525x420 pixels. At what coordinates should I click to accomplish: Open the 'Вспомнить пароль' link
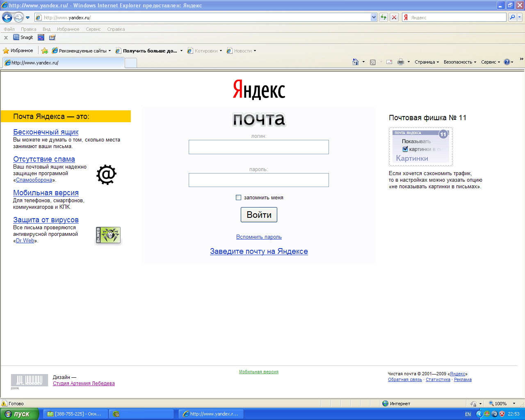tap(259, 237)
